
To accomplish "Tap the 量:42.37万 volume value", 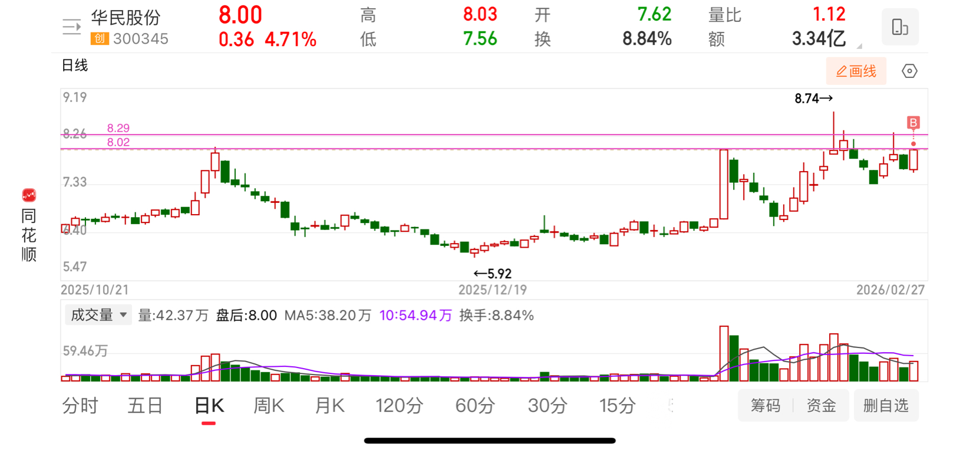I will (x=173, y=316).
